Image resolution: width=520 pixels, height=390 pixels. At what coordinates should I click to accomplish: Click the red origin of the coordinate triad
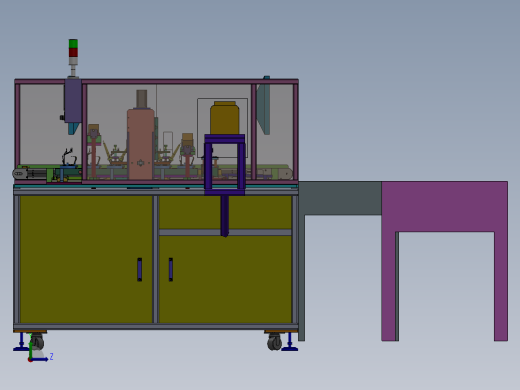pyautogui.click(x=30, y=360)
